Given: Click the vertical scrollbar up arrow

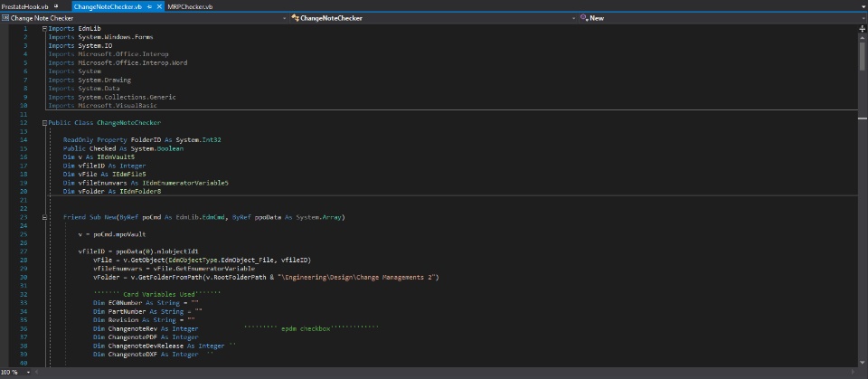Looking at the screenshot, I should (x=863, y=37).
